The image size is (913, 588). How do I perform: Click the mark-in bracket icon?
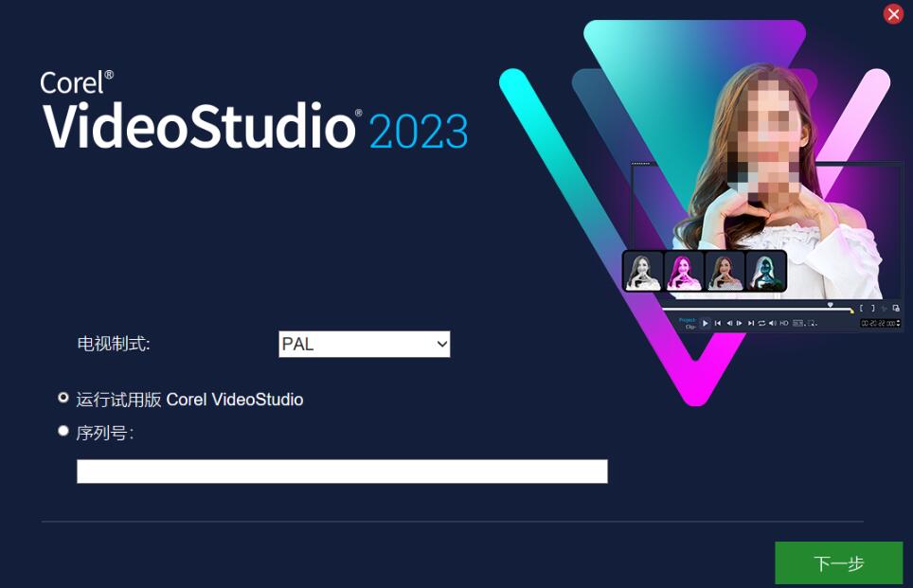[861, 308]
